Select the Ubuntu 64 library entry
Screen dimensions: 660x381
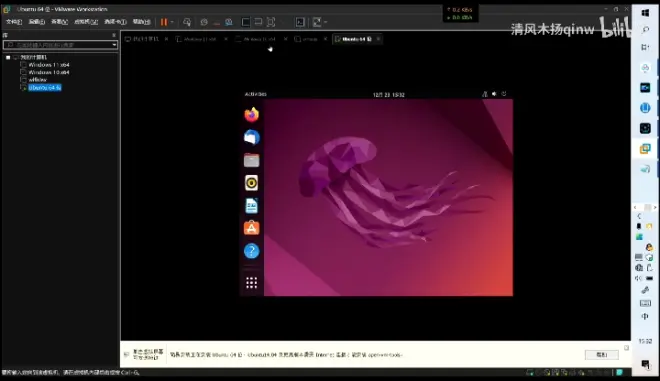[x=45, y=88]
